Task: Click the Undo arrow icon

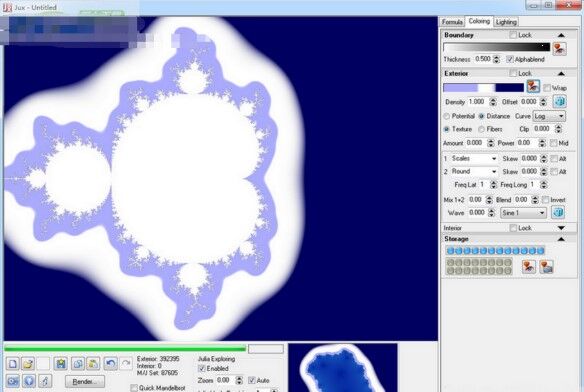Action: coord(111,364)
